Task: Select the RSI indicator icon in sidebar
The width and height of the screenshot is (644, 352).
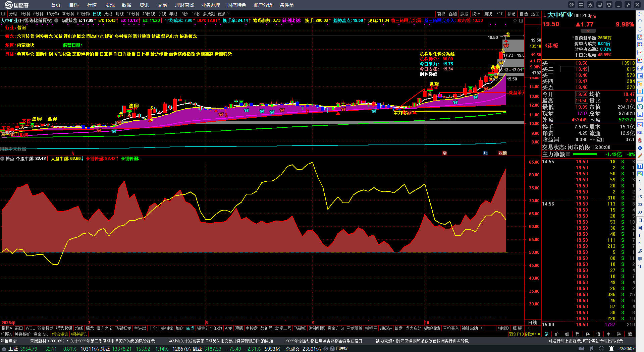Action: pos(640,132)
